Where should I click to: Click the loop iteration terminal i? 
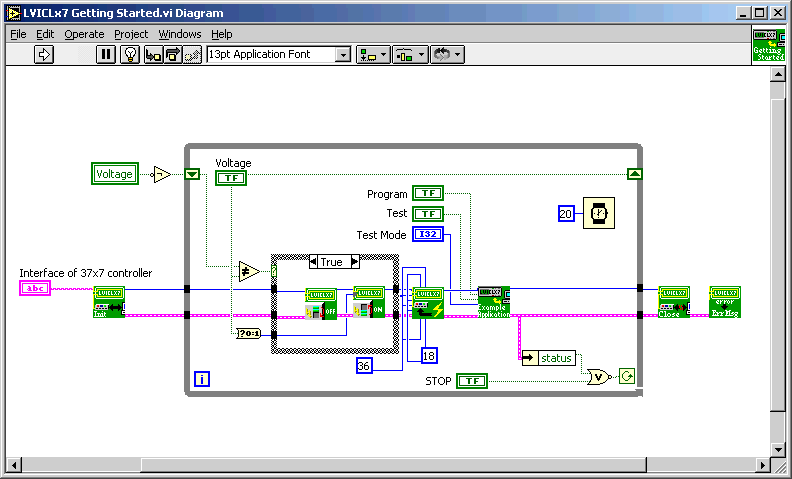202,379
